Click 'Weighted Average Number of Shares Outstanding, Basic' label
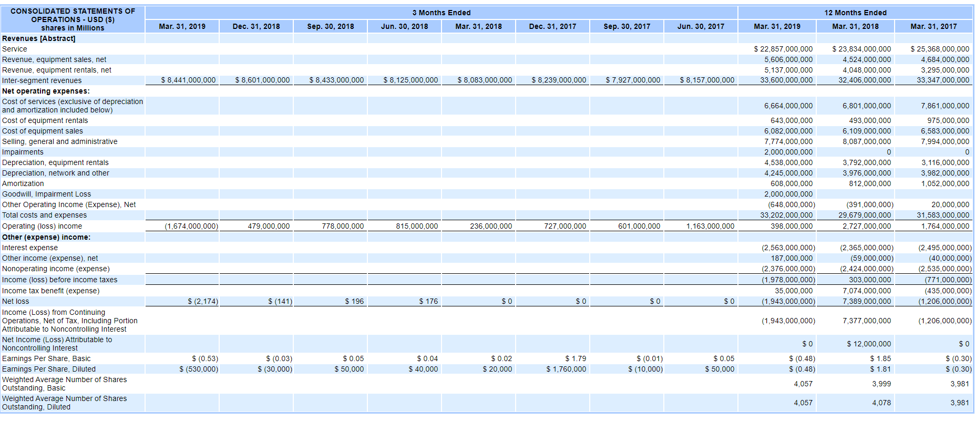Screen dimensions: 975x421 64,383
